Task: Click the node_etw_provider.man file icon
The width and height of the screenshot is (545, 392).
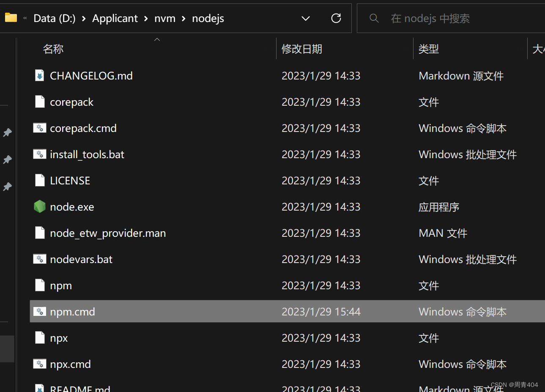Action: [40, 233]
